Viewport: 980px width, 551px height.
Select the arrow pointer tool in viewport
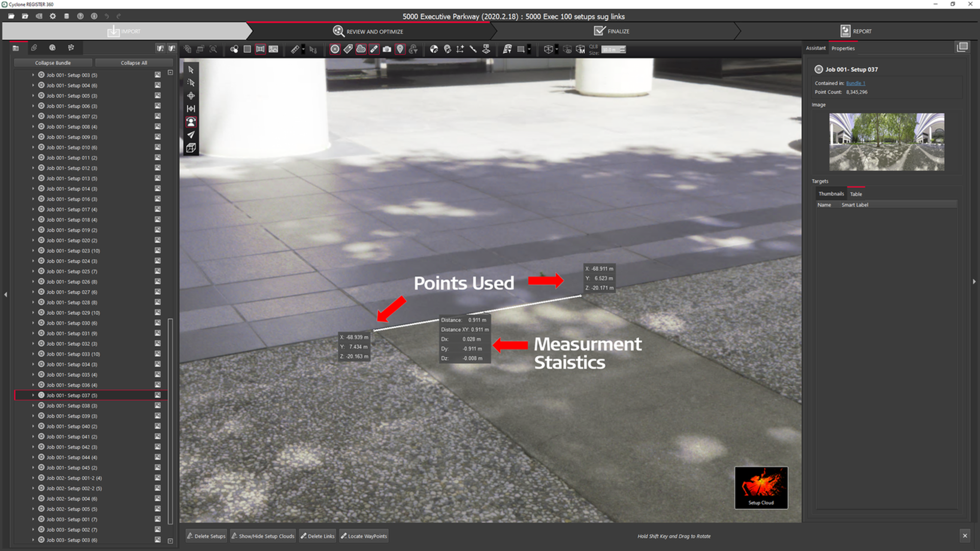point(191,70)
